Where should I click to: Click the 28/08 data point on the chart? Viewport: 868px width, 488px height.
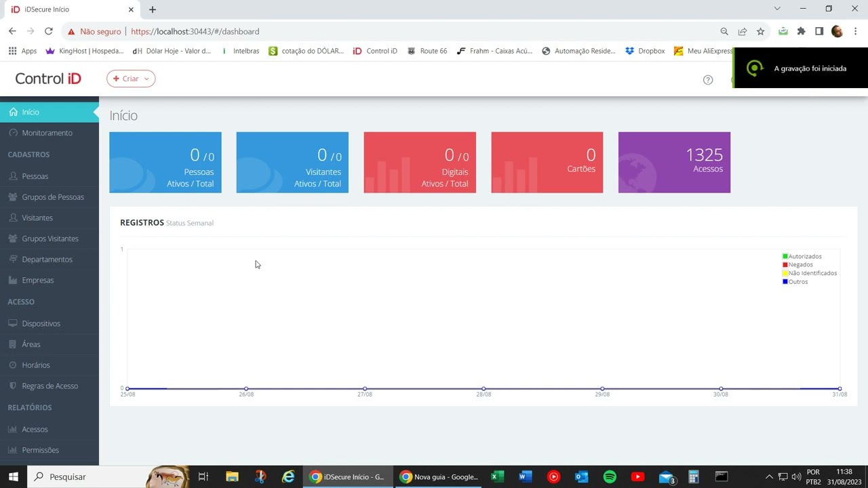[x=484, y=388]
